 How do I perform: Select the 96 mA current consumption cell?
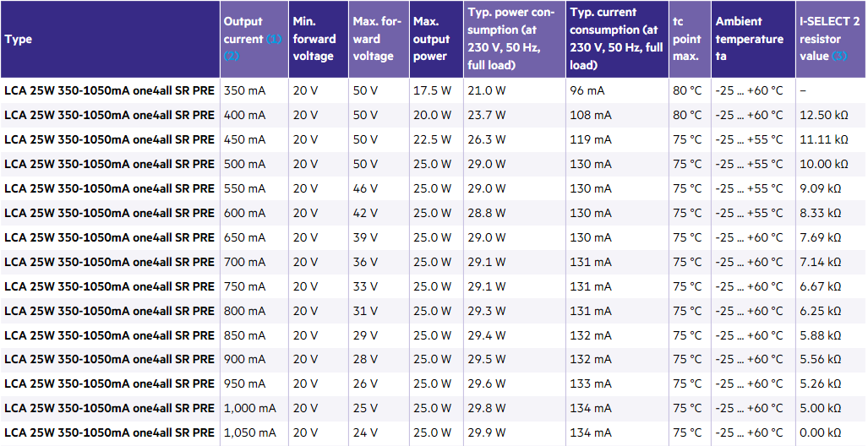coord(617,90)
